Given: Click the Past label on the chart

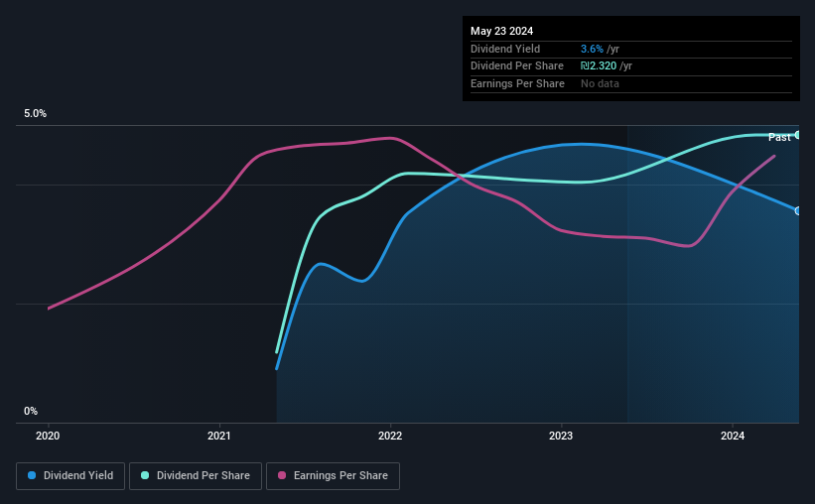Looking at the screenshot, I should [x=779, y=137].
